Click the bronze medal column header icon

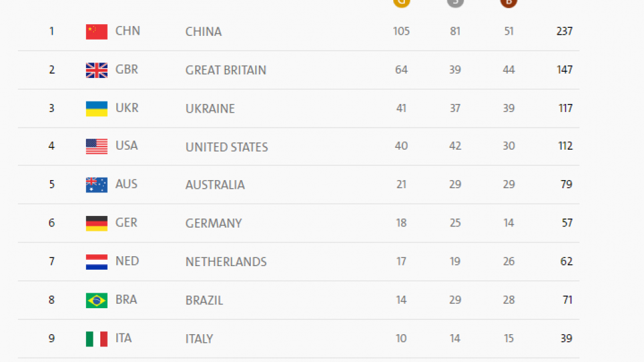coord(508,2)
